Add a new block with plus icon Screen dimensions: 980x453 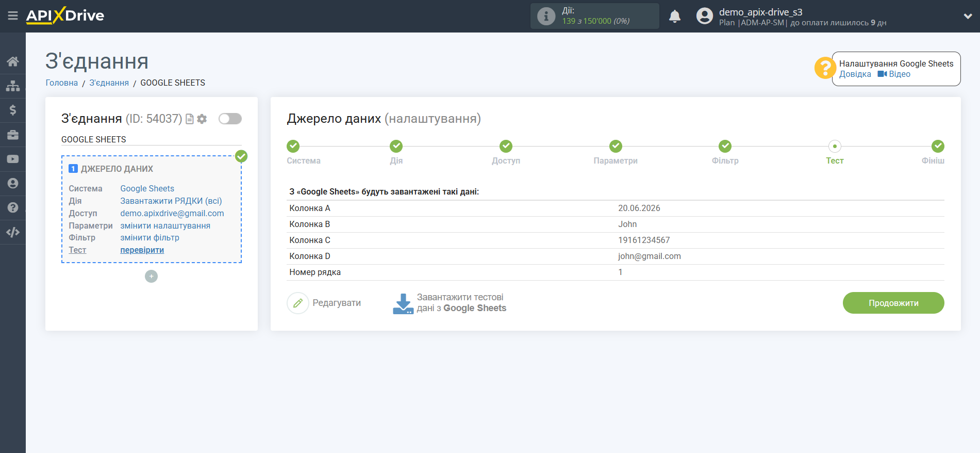click(x=151, y=277)
